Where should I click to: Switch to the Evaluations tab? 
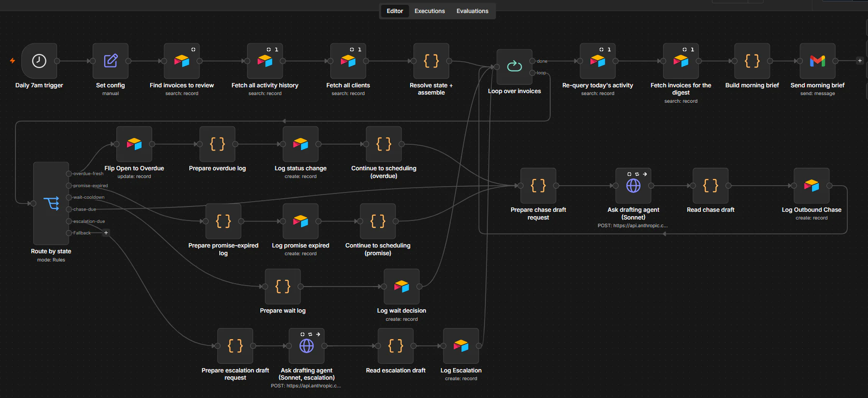(472, 11)
